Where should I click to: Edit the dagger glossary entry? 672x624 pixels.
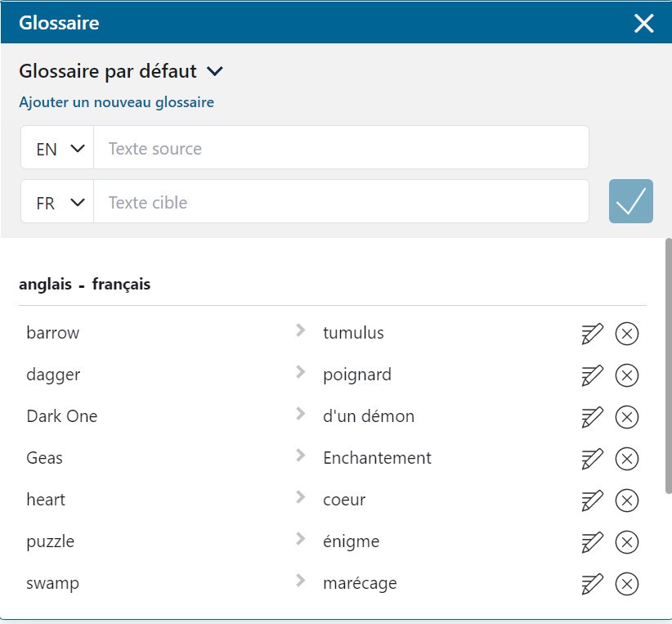pyautogui.click(x=592, y=375)
